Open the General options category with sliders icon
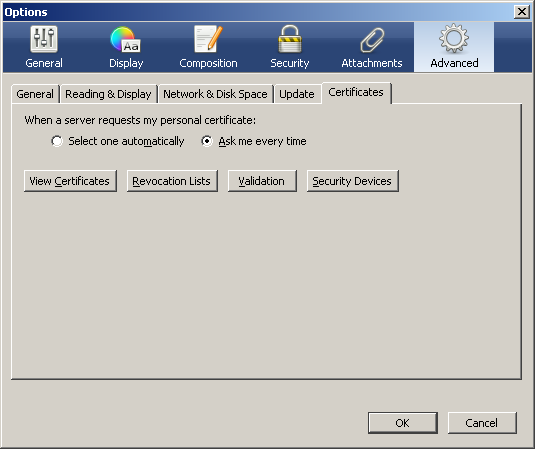Screen dimensions: 535x449 click(x=44, y=40)
